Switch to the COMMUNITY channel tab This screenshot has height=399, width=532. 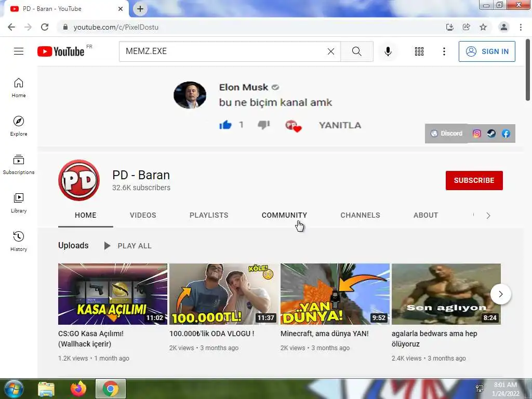click(284, 215)
